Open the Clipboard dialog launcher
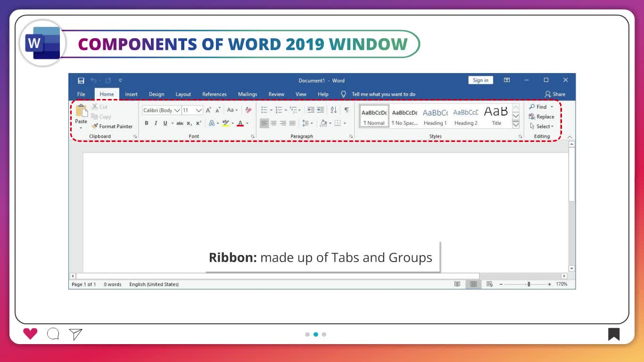644x362 pixels. point(135,137)
